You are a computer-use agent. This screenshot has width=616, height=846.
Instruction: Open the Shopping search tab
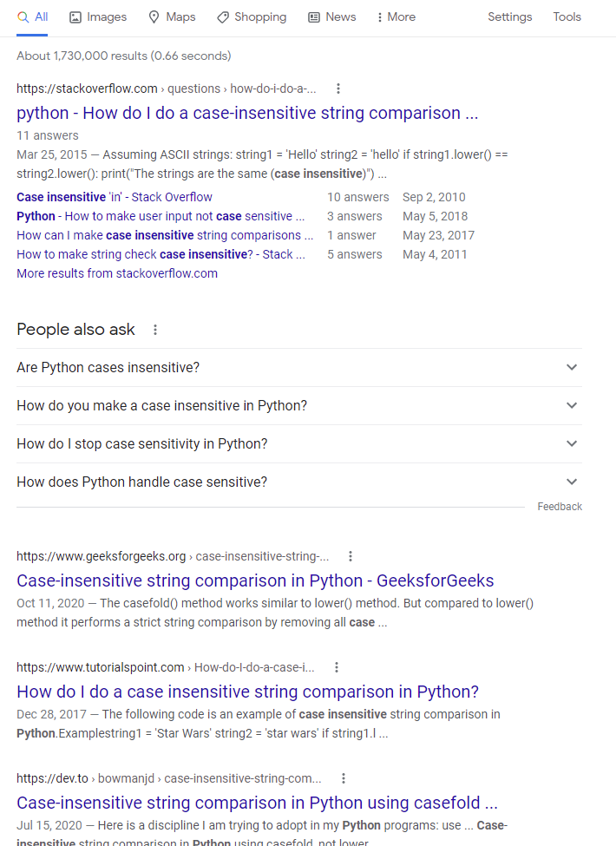tap(252, 17)
